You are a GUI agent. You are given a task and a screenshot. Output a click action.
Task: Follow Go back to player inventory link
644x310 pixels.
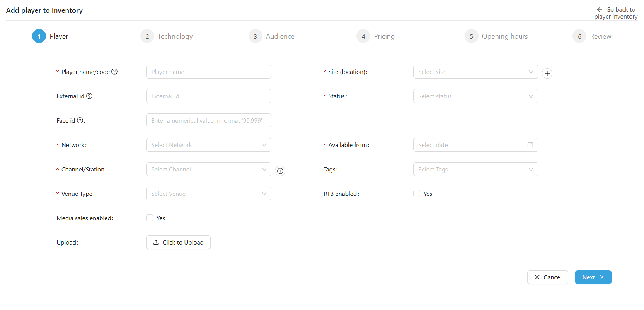tap(616, 13)
